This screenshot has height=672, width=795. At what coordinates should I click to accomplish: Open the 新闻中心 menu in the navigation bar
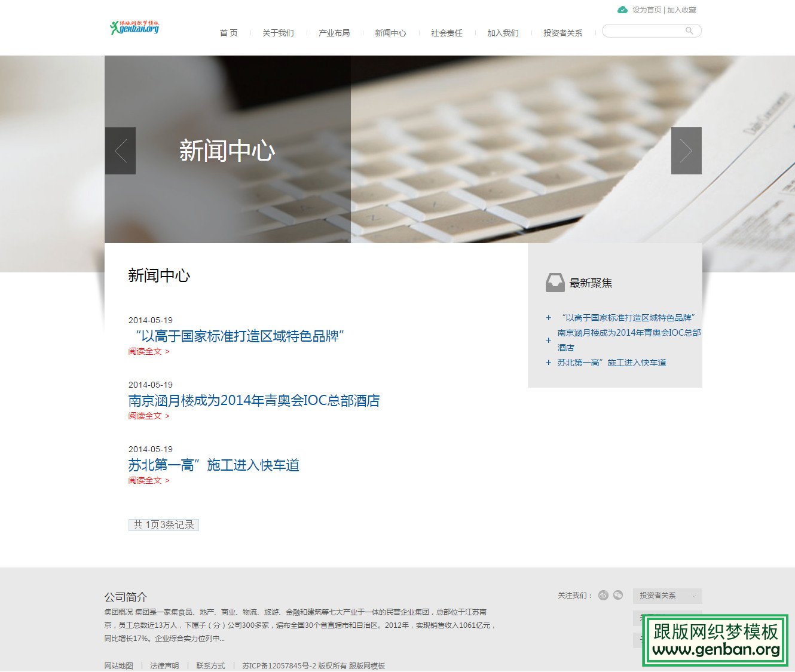(390, 33)
